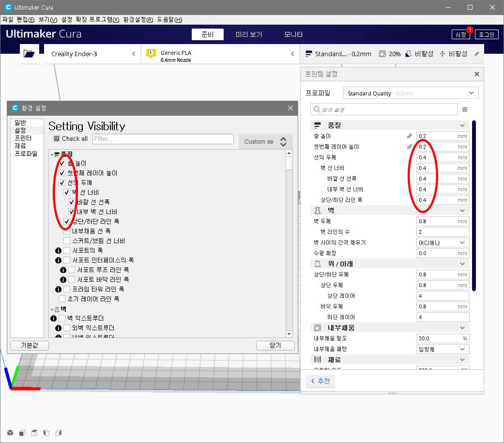Image resolution: width=504 pixels, height=443 pixels.
Task: Close the 프린팅 설정 panel
Action: pyautogui.click(x=477, y=74)
